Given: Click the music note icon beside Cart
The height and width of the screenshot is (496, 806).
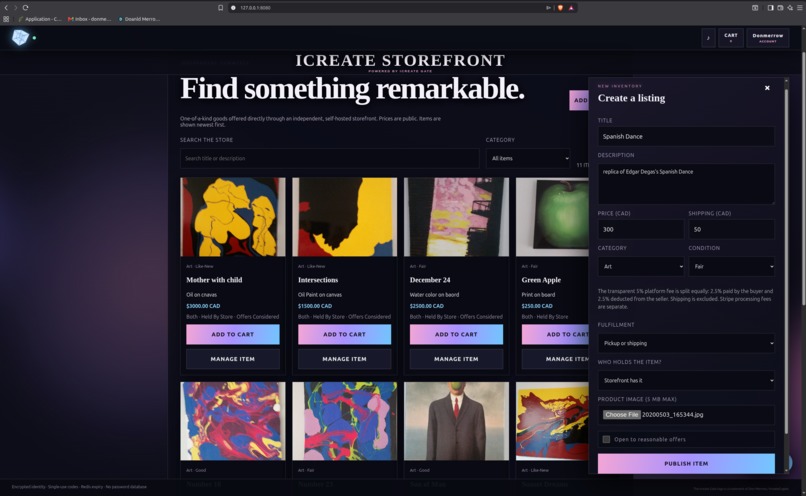Looking at the screenshot, I should click(x=708, y=38).
